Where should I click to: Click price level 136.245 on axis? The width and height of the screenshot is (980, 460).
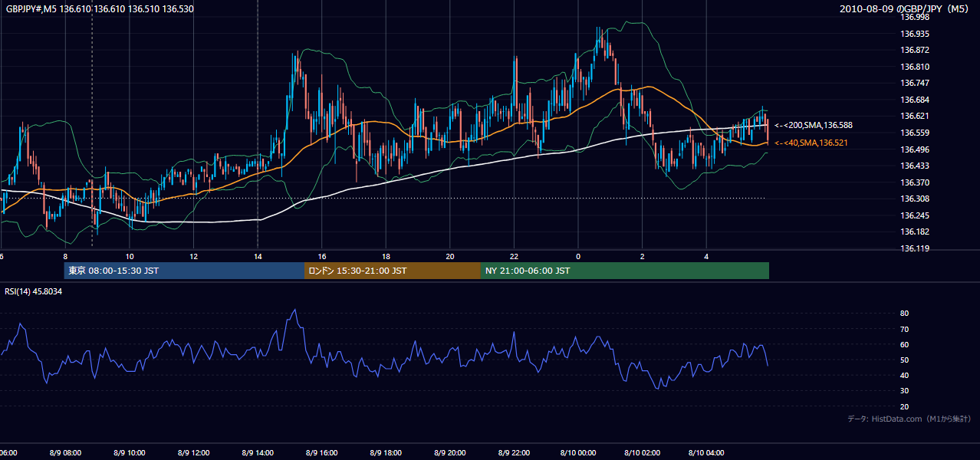(915, 215)
